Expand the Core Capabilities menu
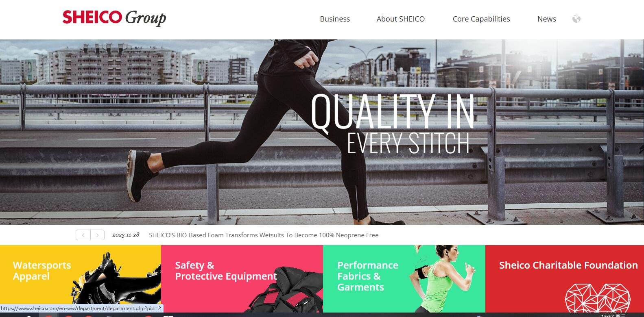 [x=481, y=19]
